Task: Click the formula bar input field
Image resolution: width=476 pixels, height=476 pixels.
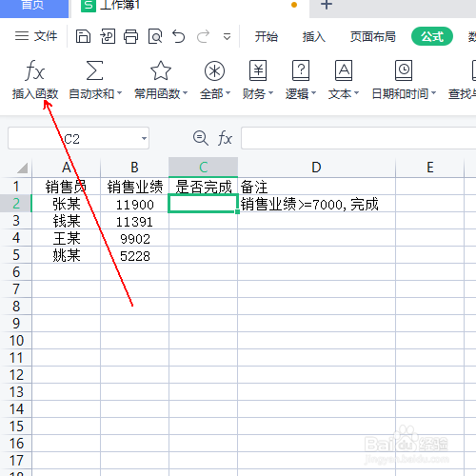Action: pyautogui.click(x=359, y=138)
